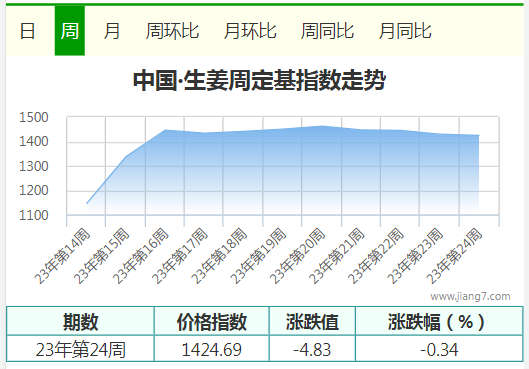The image size is (529, 369).
Task: Click the 23年第16周 axis label
Action: 141,256
